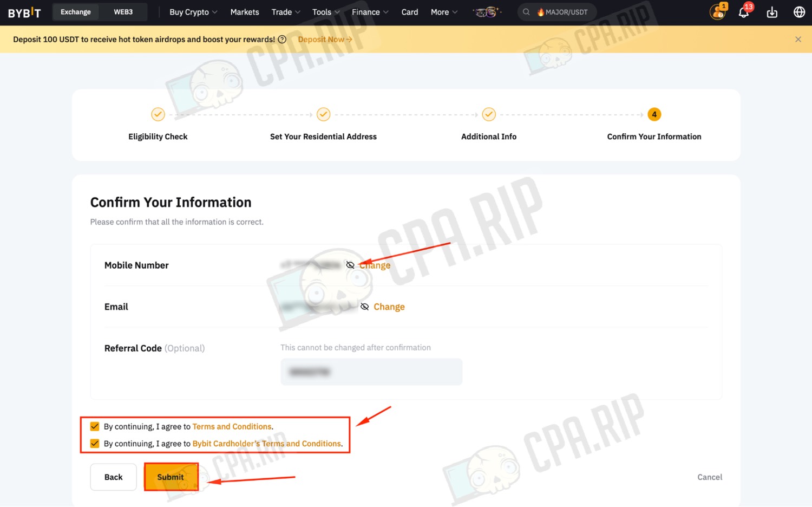
Task: Click the Eligibility Check step label
Action: point(158,136)
